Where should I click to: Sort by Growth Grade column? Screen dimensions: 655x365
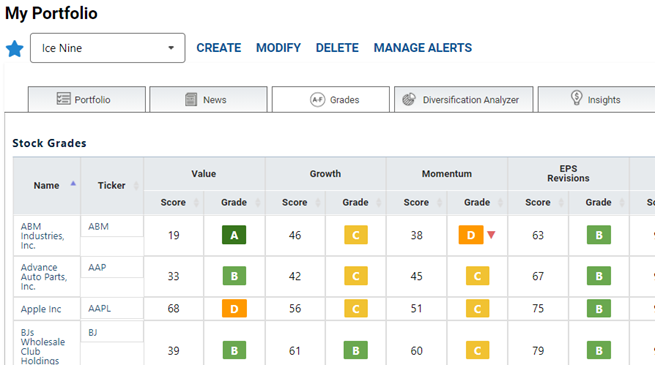(x=356, y=203)
